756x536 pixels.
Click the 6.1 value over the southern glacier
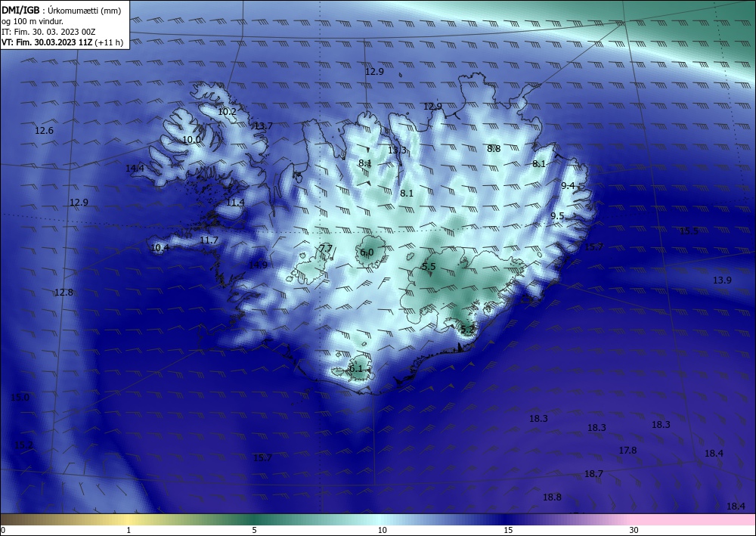pos(355,369)
